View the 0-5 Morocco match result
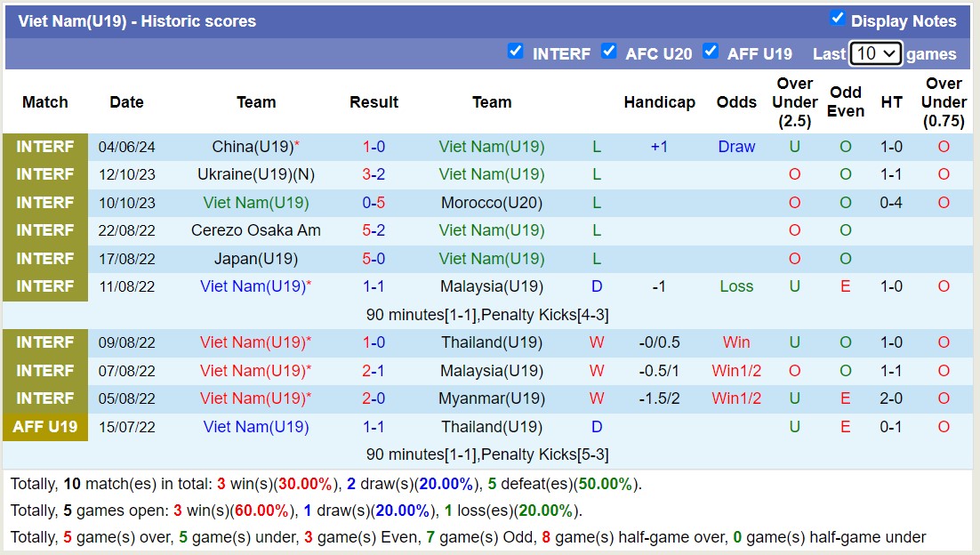The image size is (980, 555). 374,203
